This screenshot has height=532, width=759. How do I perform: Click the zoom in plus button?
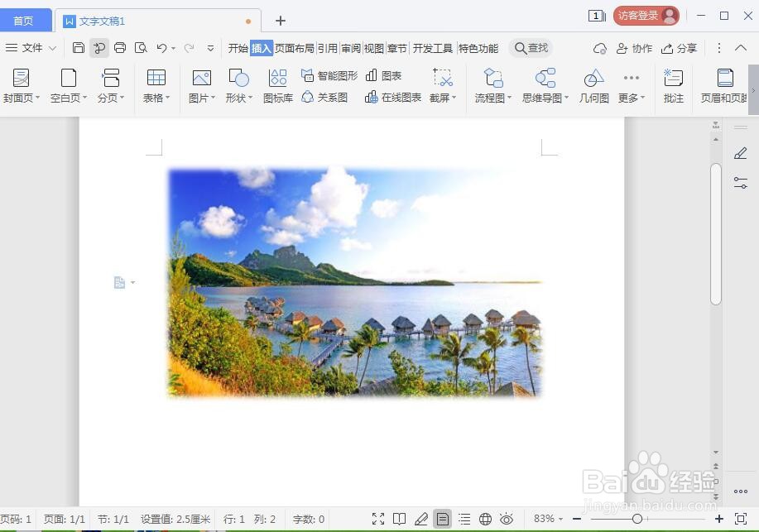pyautogui.click(x=718, y=519)
